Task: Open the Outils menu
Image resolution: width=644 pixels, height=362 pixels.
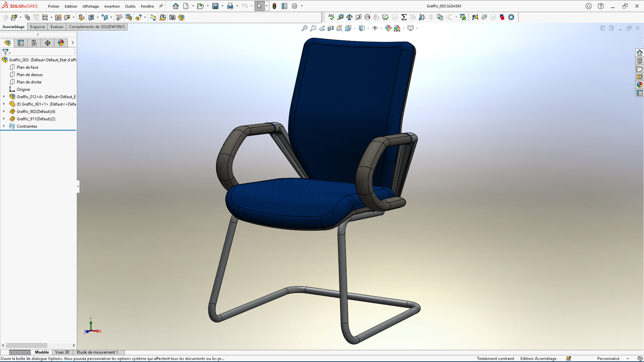Action: pos(130,6)
